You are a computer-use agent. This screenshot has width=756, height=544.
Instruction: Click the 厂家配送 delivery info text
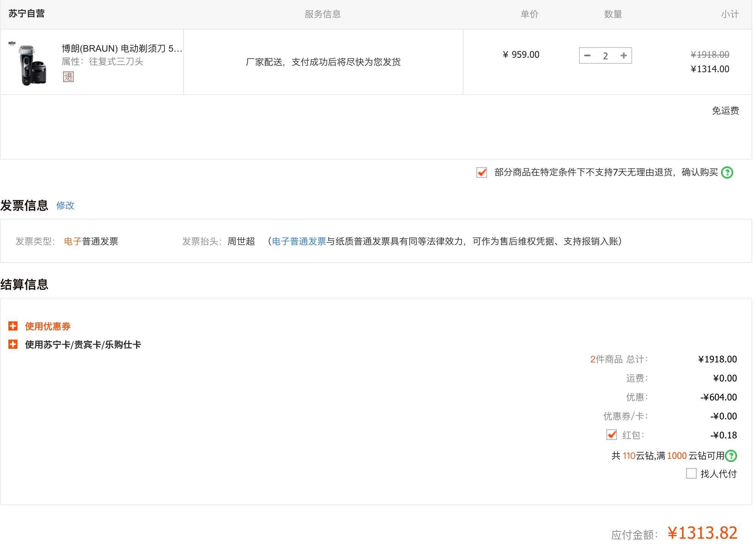323,62
